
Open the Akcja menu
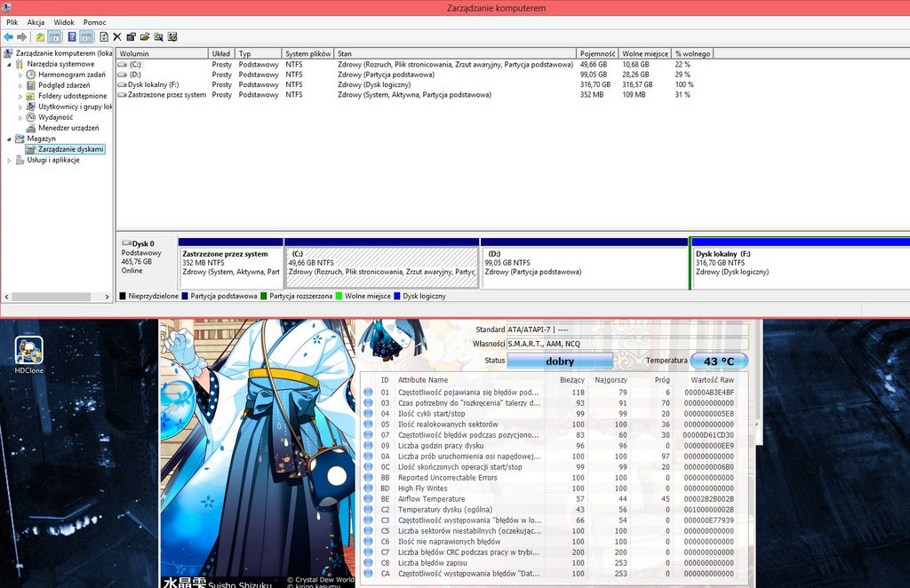36,22
